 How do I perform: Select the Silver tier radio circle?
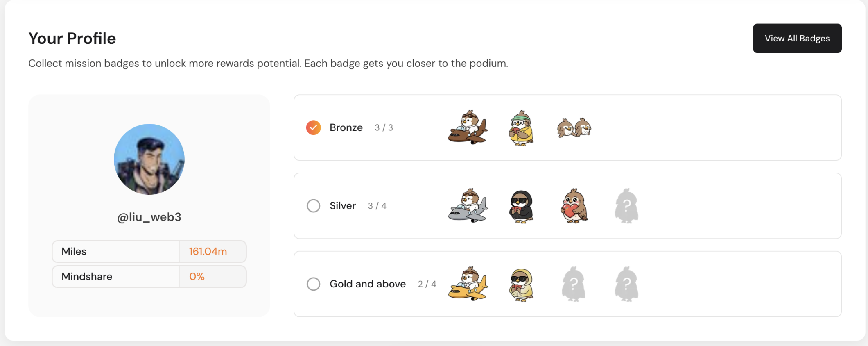(x=314, y=206)
